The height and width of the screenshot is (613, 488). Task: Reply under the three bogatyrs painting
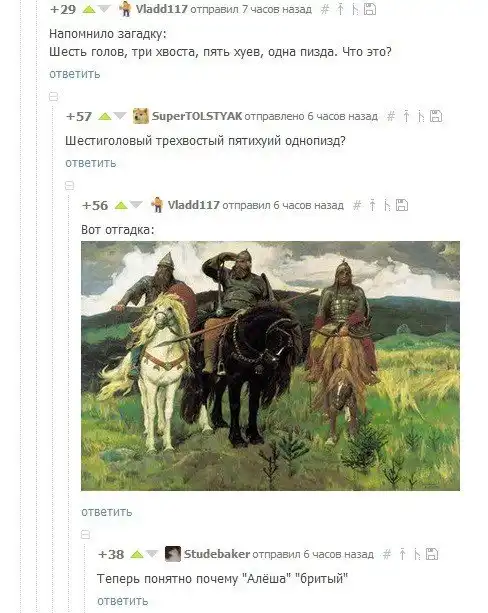point(107,512)
